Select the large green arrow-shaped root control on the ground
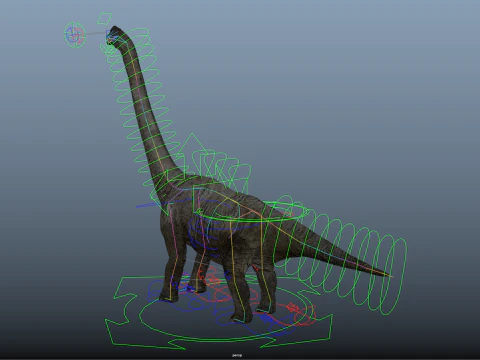The image size is (480, 360). pos(218,314)
